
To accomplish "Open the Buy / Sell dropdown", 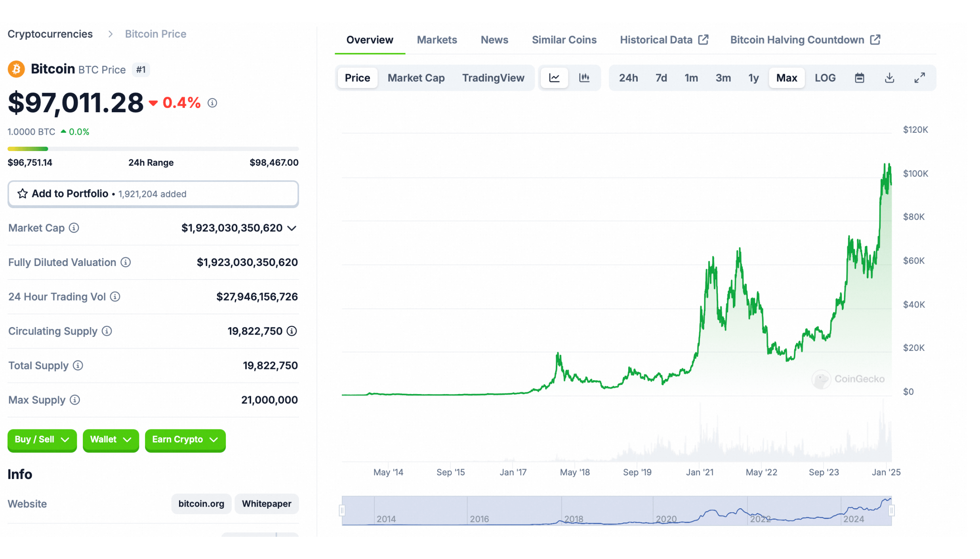I will (42, 440).
